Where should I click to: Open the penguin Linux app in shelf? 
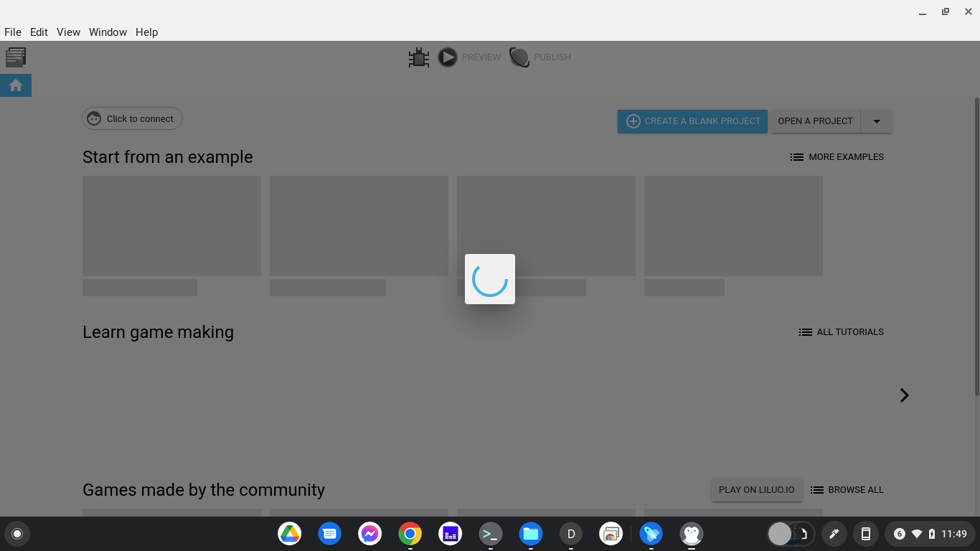(x=692, y=534)
